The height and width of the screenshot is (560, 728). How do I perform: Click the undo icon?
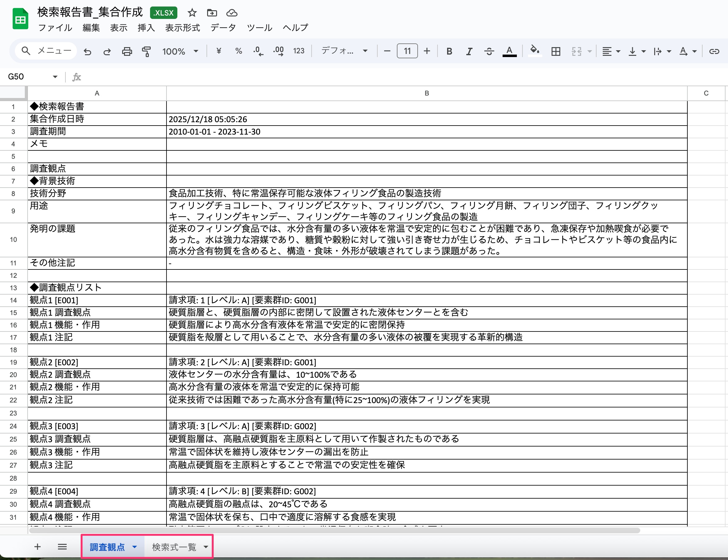(87, 51)
